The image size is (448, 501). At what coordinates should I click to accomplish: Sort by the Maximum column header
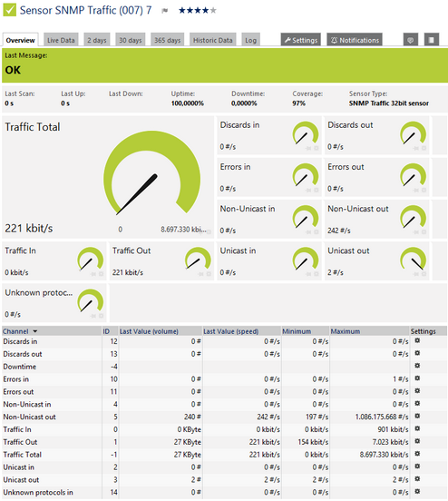pyautogui.click(x=346, y=331)
